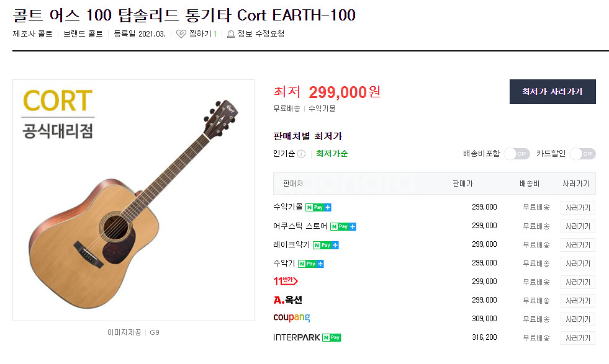Open the 수악기 seller link
Image resolution: width=609 pixels, height=364 pixels.
coord(284,263)
